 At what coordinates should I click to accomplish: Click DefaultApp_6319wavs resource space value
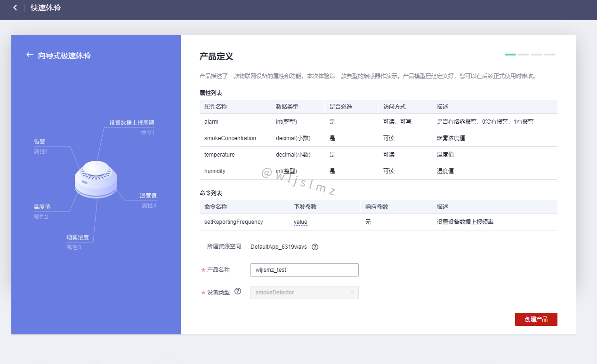coord(279,247)
